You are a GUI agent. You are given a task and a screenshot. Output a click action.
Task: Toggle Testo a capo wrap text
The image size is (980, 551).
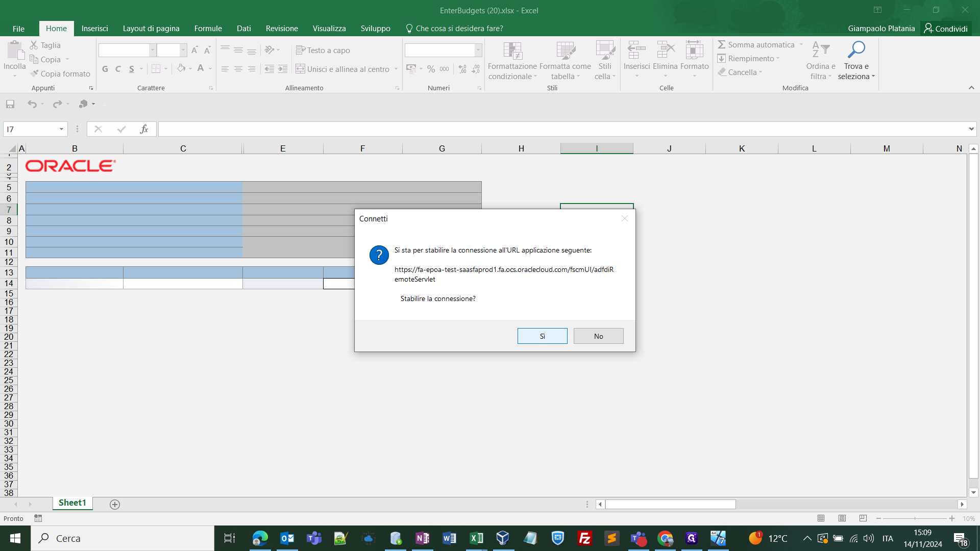(x=323, y=50)
